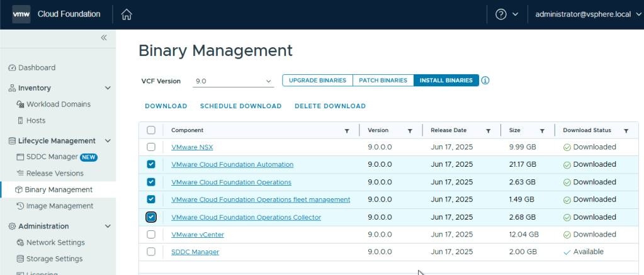644x275 pixels.
Task: Click the Schedule Download button
Action: pyautogui.click(x=240, y=106)
